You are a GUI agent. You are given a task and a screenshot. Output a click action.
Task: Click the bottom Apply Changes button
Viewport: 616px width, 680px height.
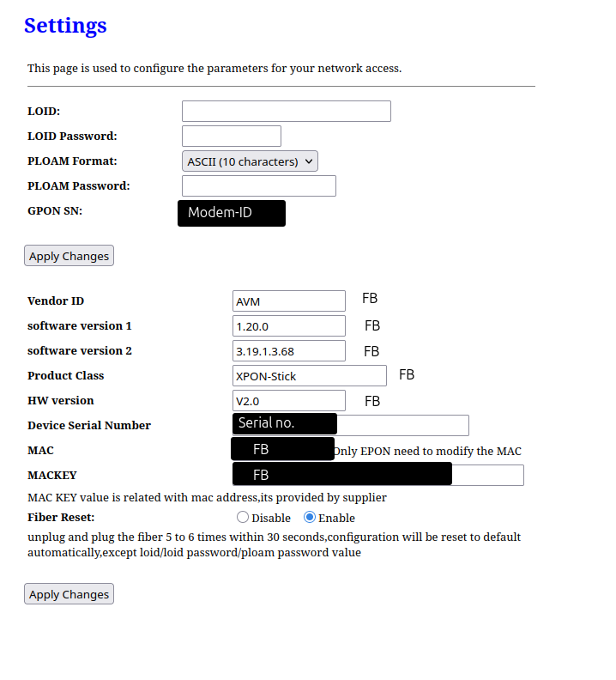click(x=69, y=593)
